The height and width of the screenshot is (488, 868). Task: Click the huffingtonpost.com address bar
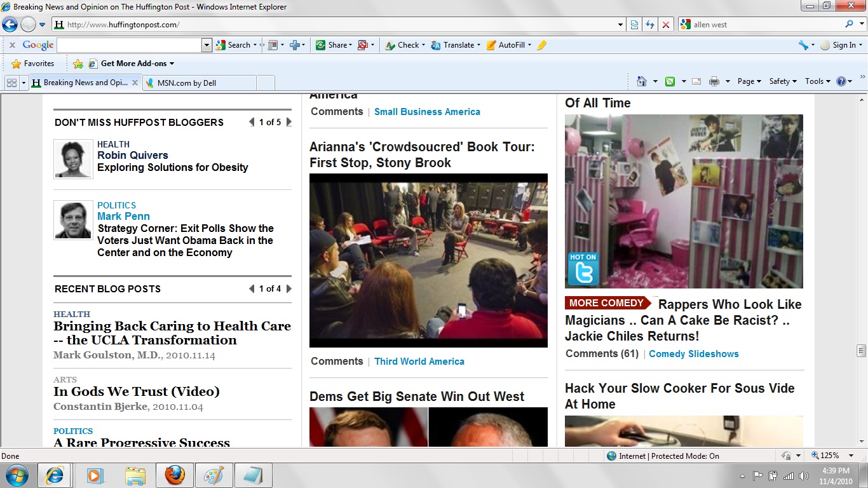[x=334, y=25]
